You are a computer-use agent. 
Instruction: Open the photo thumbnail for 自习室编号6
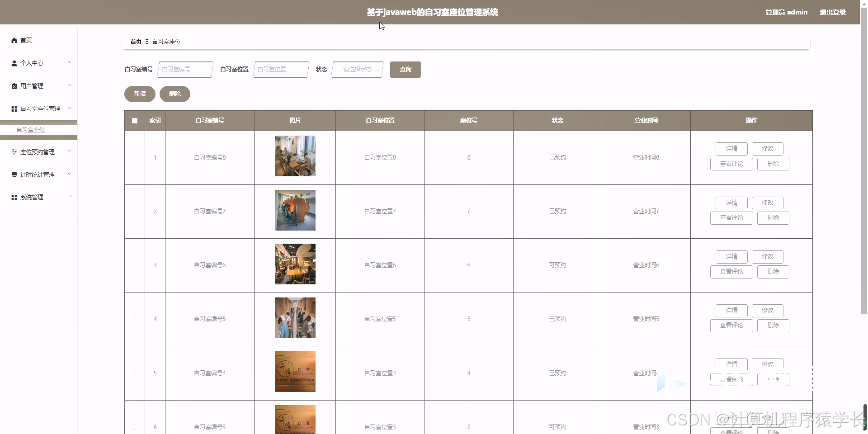click(295, 264)
